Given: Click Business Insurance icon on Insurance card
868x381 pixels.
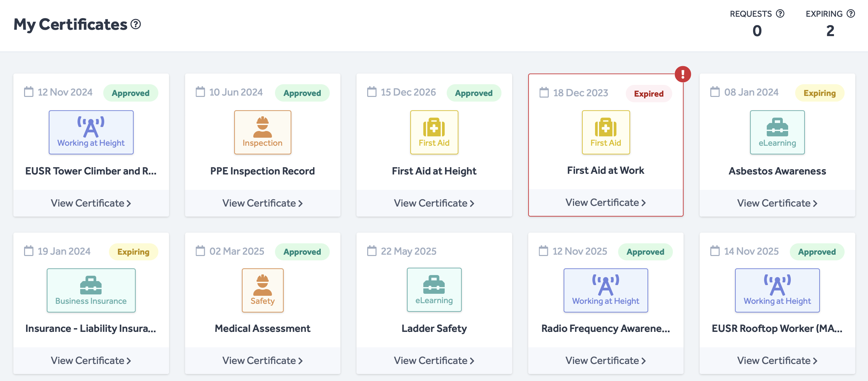Looking at the screenshot, I should click(91, 290).
